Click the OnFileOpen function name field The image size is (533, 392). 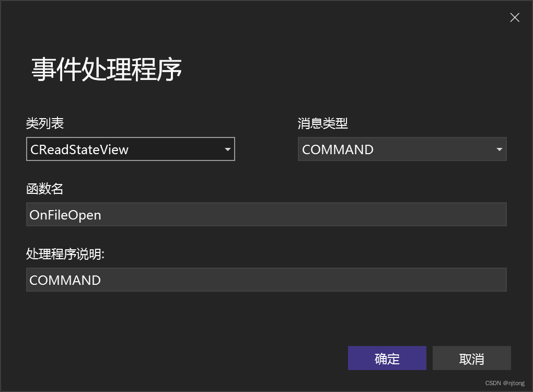point(266,214)
